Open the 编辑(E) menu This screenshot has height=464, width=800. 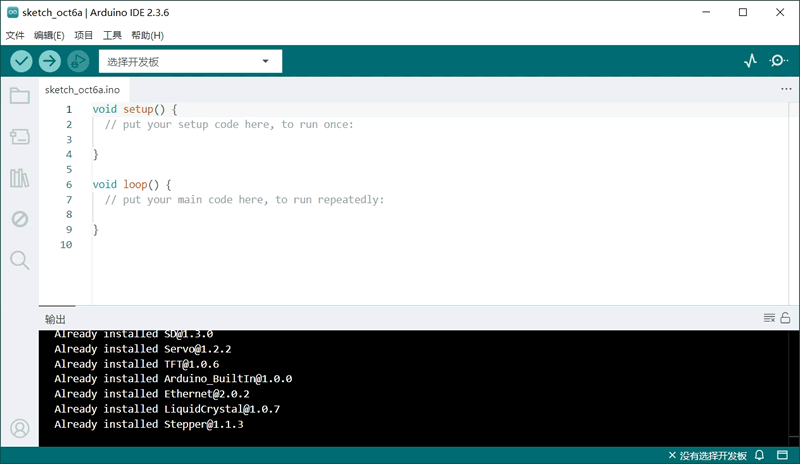(49, 35)
